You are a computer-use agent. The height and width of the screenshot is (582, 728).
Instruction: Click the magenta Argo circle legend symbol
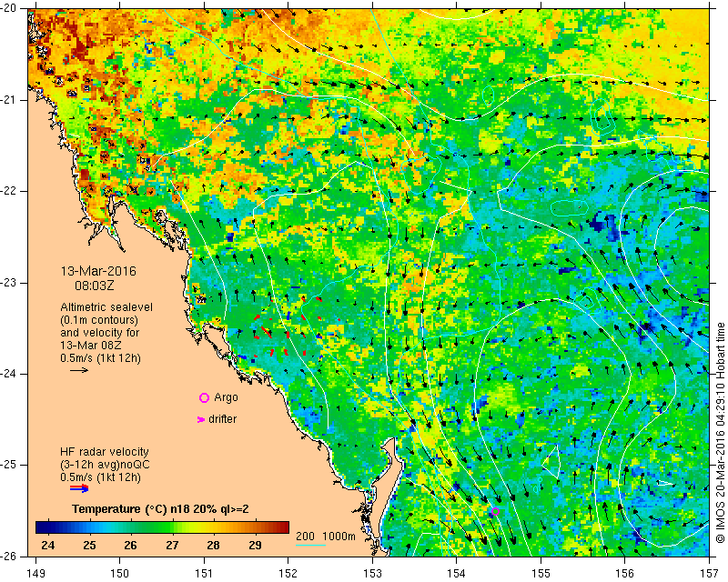[204, 397]
